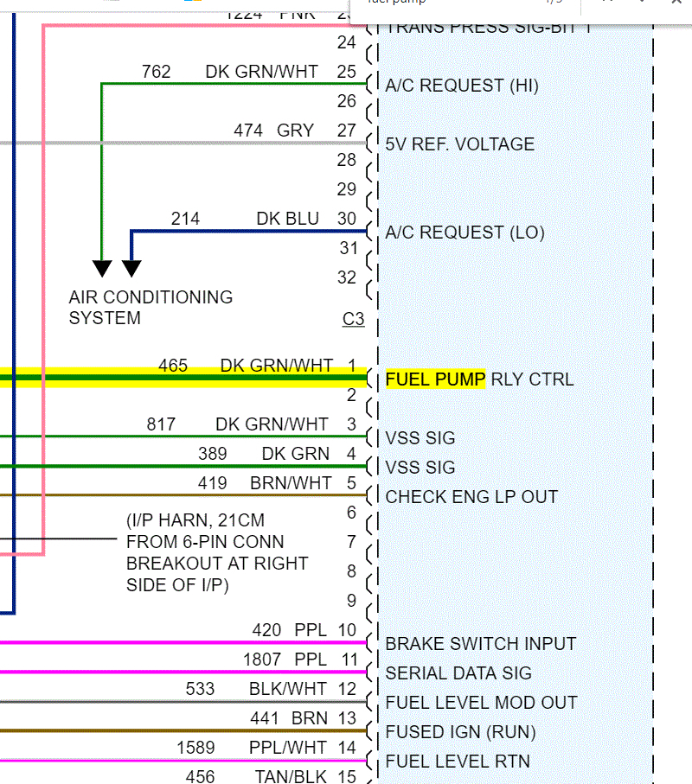Click pin number "31"
This screenshot has width=692, height=784.
click(x=349, y=248)
